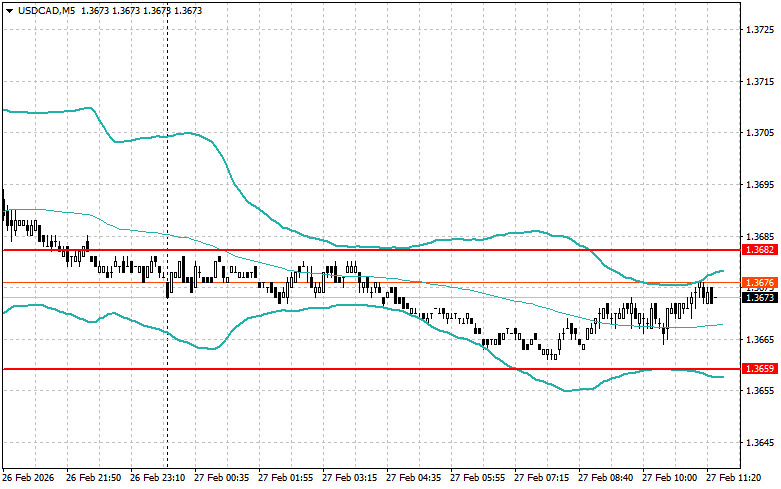
Task: Click the 27 Feb 01:55 time label
Action: click(285, 478)
